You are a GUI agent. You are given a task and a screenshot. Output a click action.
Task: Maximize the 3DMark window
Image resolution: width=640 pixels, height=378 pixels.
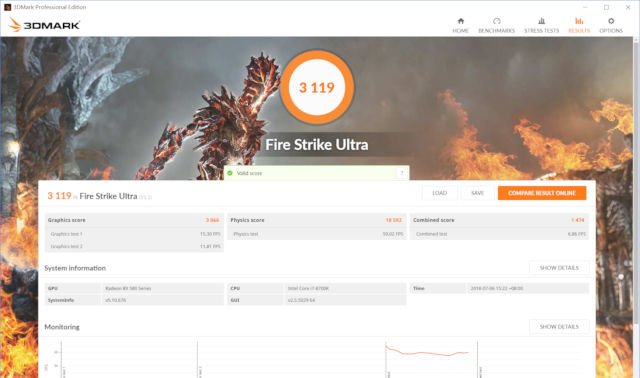pos(607,7)
